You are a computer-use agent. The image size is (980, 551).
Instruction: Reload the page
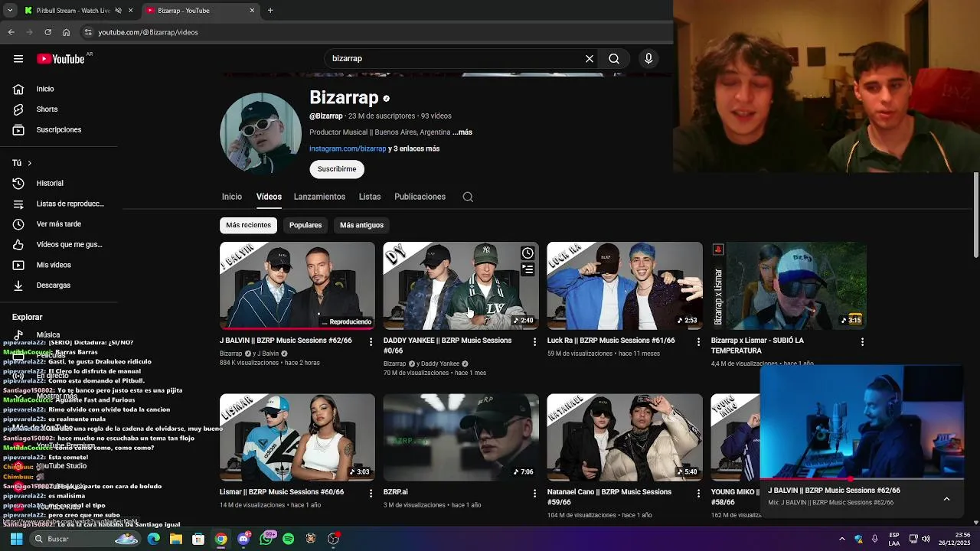[47, 32]
